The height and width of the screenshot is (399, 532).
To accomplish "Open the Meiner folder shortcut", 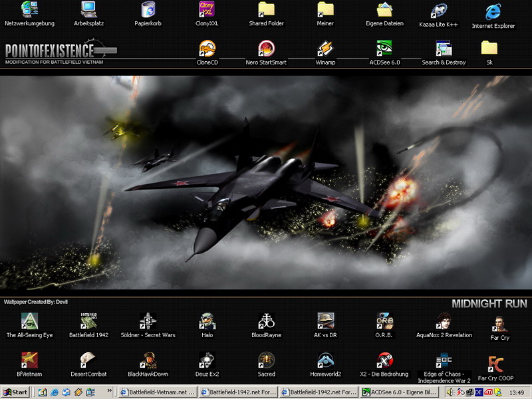I will coord(325,14).
